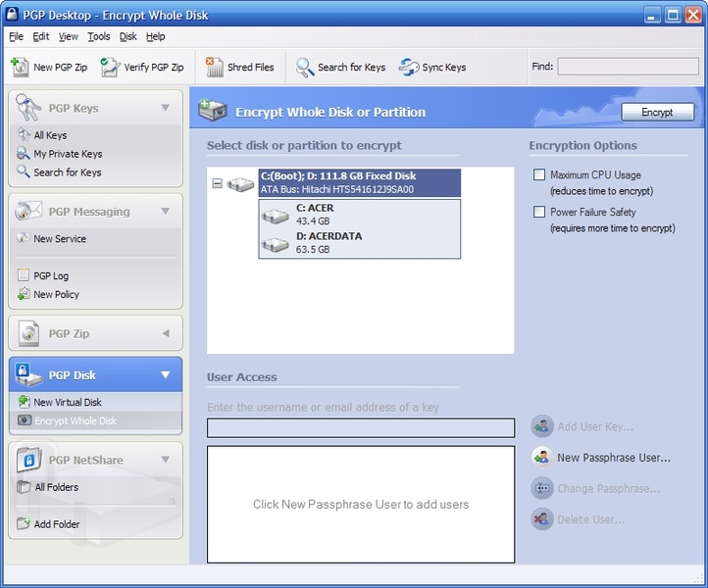708x588 pixels.
Task: Open the Disk menu
Action: pyautogui.click(x=128, y=36)
